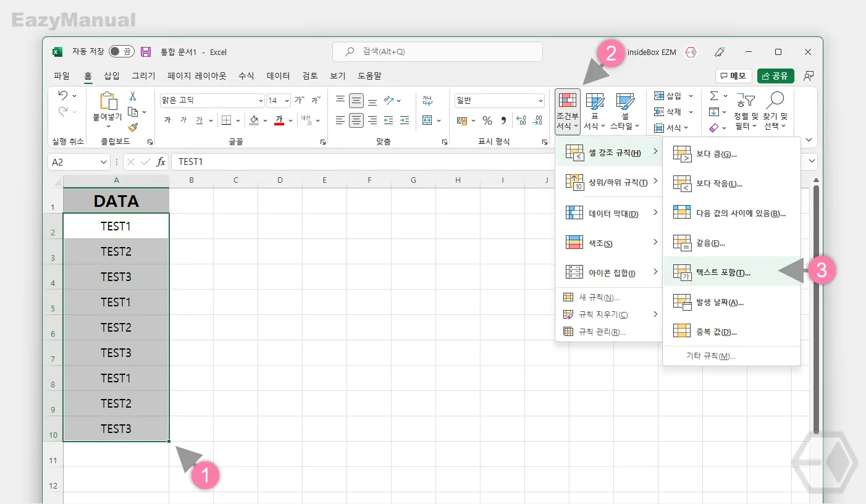Image resolution: width=866 pixels, height=504 pixels.
Task: Click the Merge and Center icon
Action: (428, 120)
